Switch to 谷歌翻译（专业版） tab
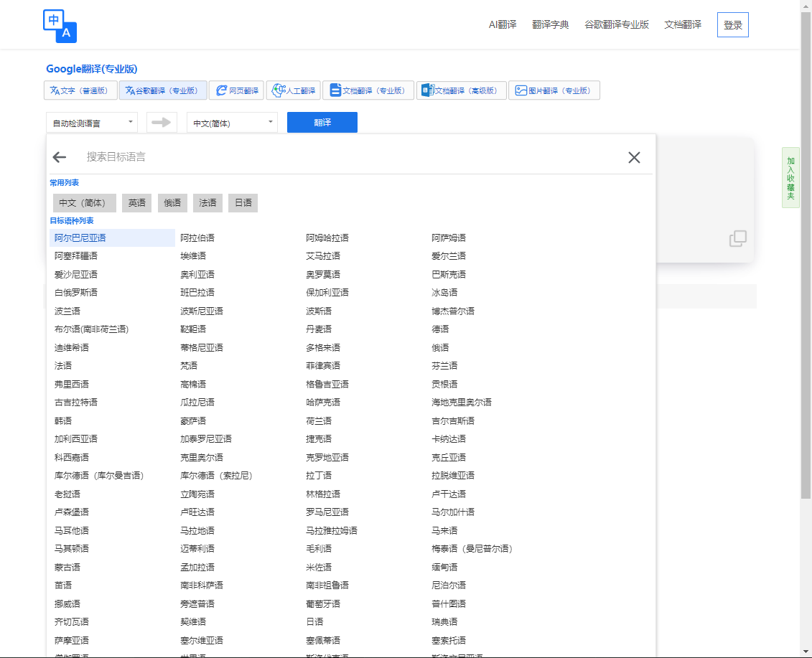 [x=162, y=90]
